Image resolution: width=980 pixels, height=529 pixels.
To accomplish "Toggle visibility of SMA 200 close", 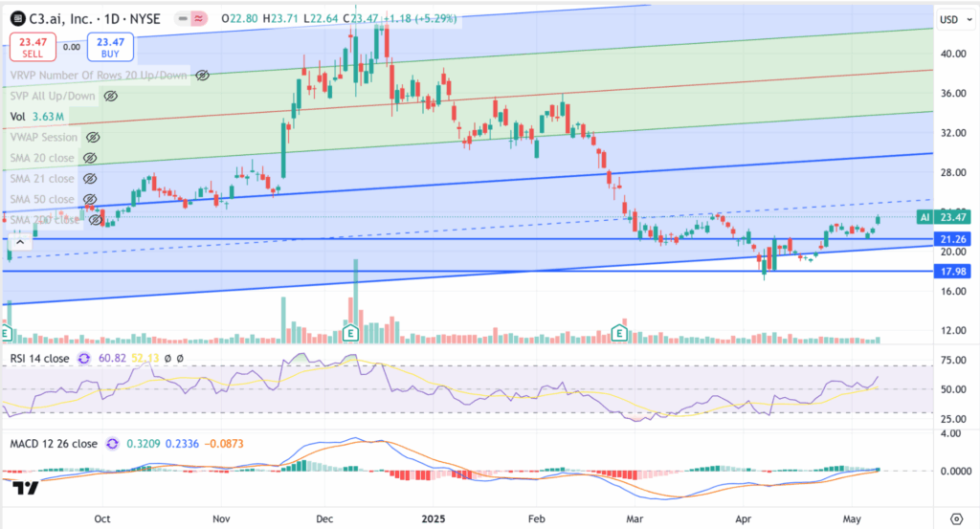I will 95,220.
